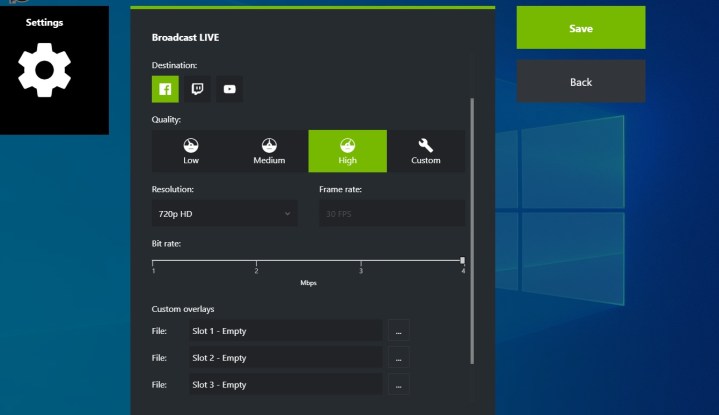The height and width of the screenshot is (415, 719).
Task: Choose Medium quality preset
Action: coord(269,151)
